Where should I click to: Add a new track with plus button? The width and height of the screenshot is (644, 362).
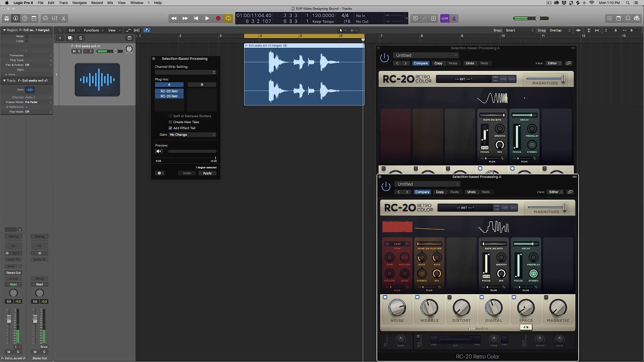pos(60,38)
